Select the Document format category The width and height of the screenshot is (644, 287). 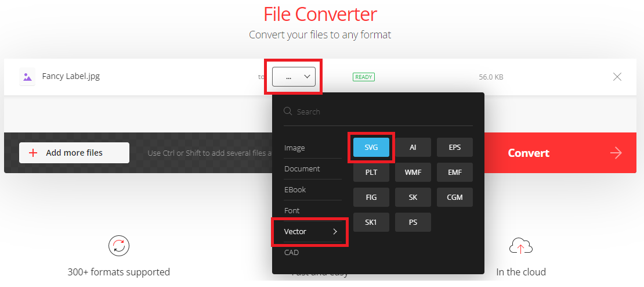pyautogui.click(x=302, y=169)
